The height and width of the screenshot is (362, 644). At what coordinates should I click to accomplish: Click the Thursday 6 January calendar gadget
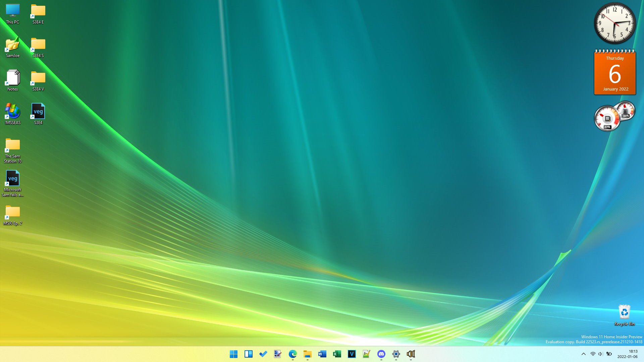point(615,72)
